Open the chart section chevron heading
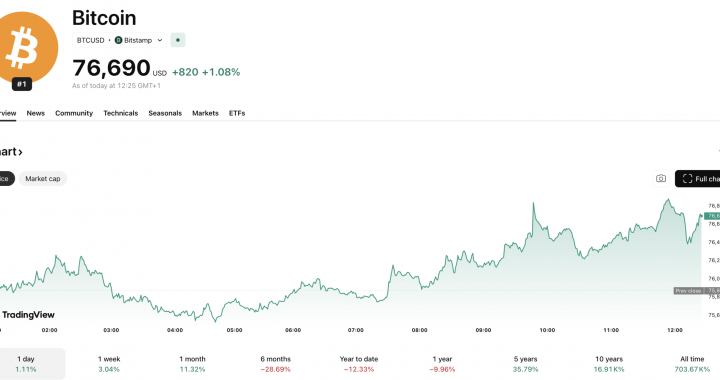The width and height of the screenshot is (720, 380). coord(10,151)
